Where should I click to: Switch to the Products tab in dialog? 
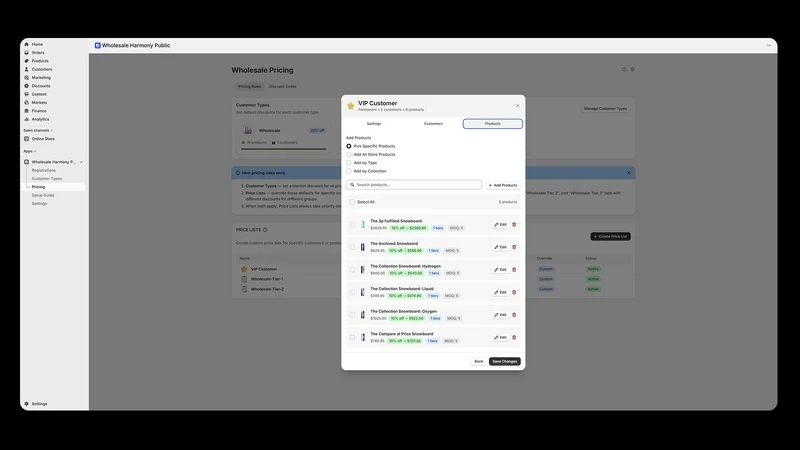pyautogui.click(x=493, y=124)
